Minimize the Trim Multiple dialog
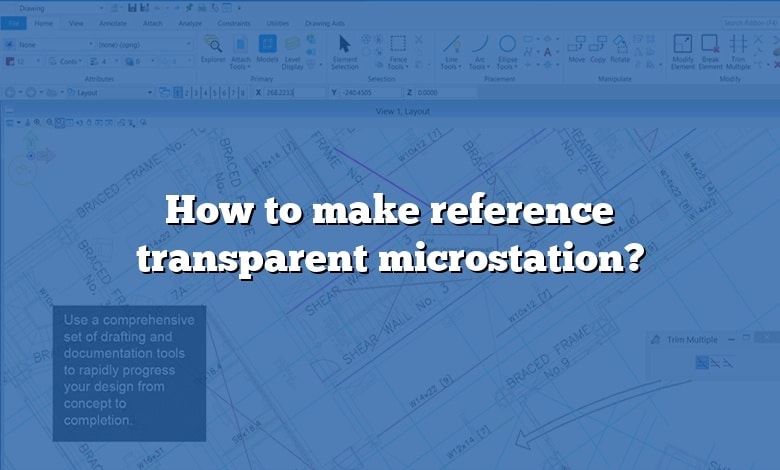The width and height of the screenshot is (780, 470). pos(731,339)
